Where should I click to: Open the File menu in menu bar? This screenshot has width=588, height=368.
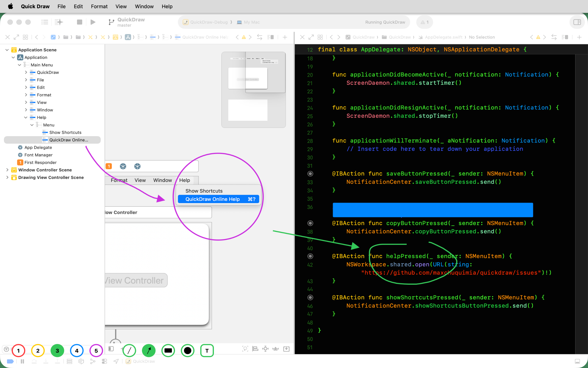(62, 6)
